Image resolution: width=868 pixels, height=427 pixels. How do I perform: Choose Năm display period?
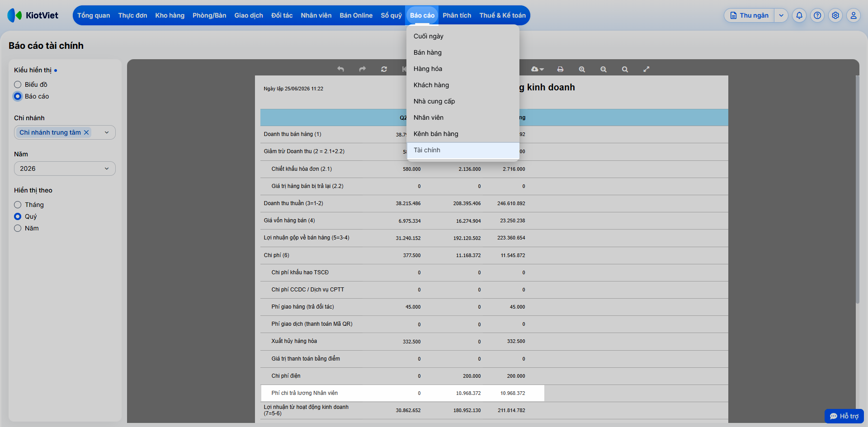tap(18, 228)
